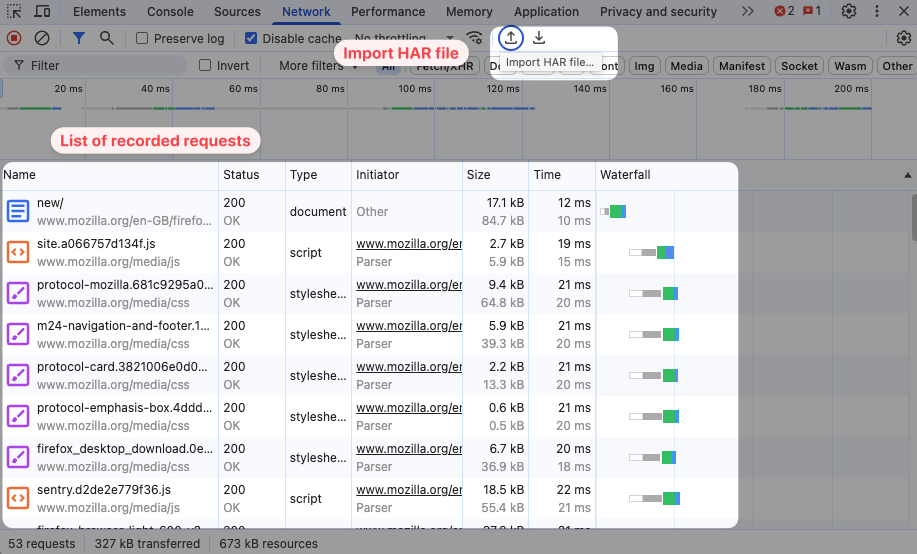Click stylesheet icon of protocol-mozilla row
917x554 pixels.
coord(18,293)
